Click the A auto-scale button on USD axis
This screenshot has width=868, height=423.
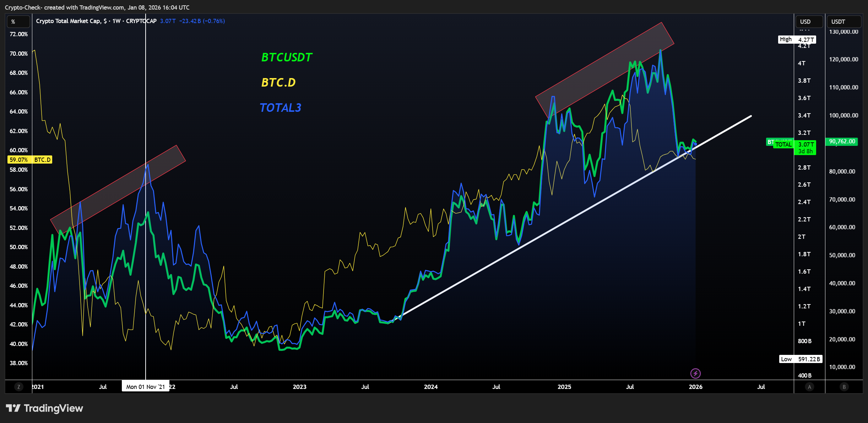(809, 387)
